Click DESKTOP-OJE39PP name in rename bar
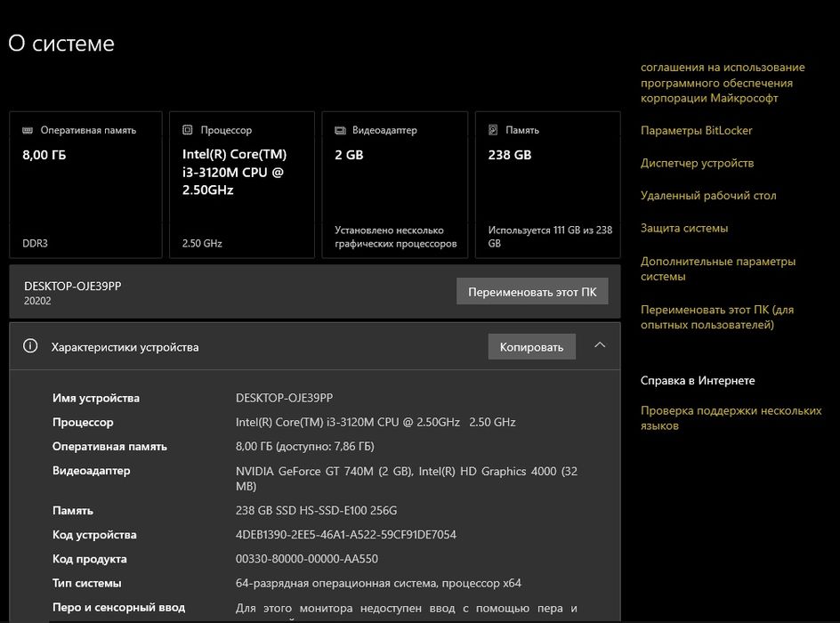The height and width of the screenshot is (623, 840). tap(72, 286)
